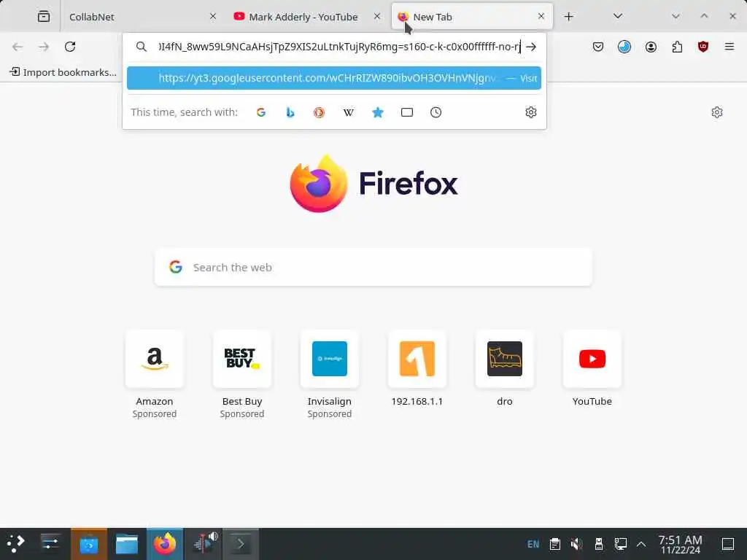Open a new tab with plus button
Image resolution: width=747 pixels, height=560 pixels.
(568, 17)
